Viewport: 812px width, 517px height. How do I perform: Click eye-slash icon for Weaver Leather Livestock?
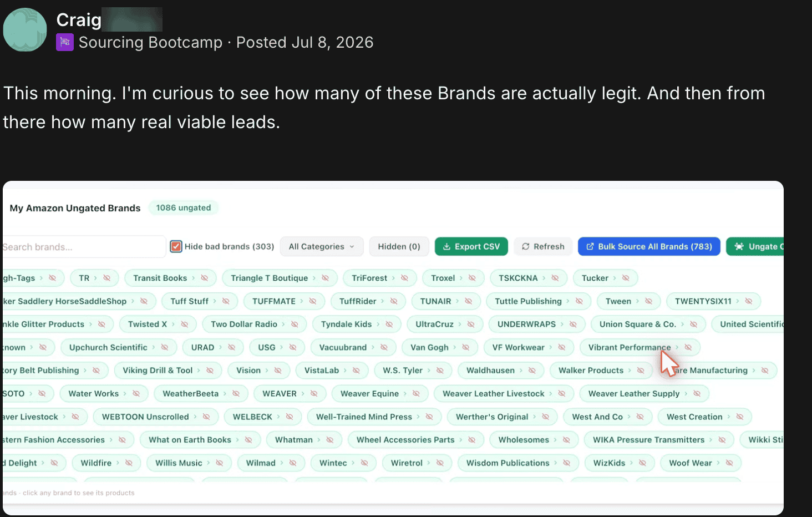(562, 393)
